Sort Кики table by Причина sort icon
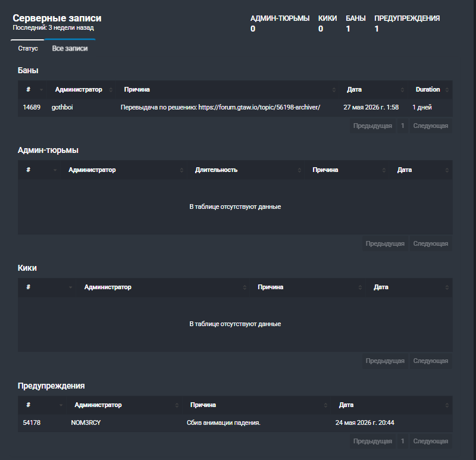The image size is (476, 460). [x=360, y=287]
